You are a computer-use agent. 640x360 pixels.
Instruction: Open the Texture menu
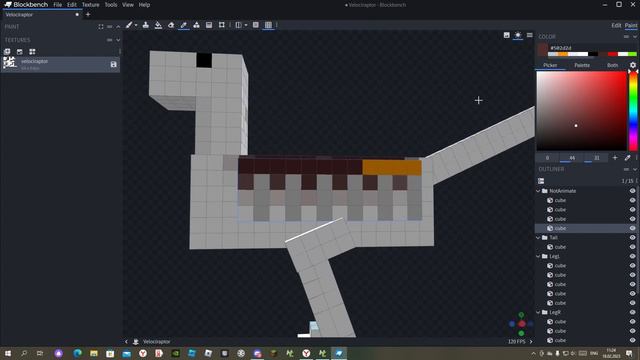pos(91,5)
